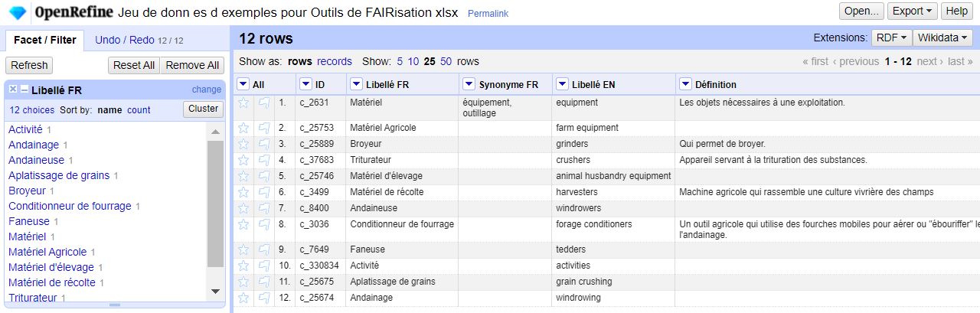Screen dimensions: 980x313
Task: Star row 1 with ID c_2631
Action: tap(243, 102)
